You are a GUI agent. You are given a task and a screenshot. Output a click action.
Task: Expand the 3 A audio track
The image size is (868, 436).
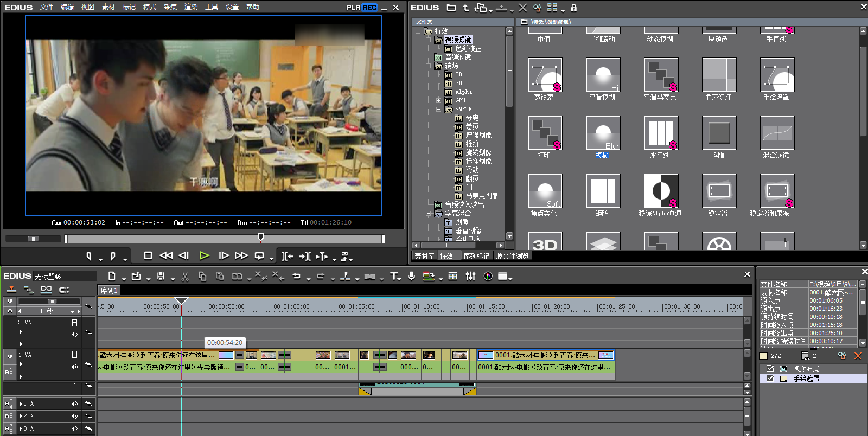click(21, 429)
